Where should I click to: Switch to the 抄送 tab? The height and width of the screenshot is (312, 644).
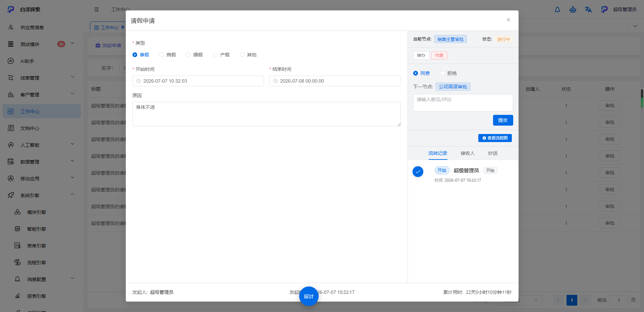[x=493, y=153]
